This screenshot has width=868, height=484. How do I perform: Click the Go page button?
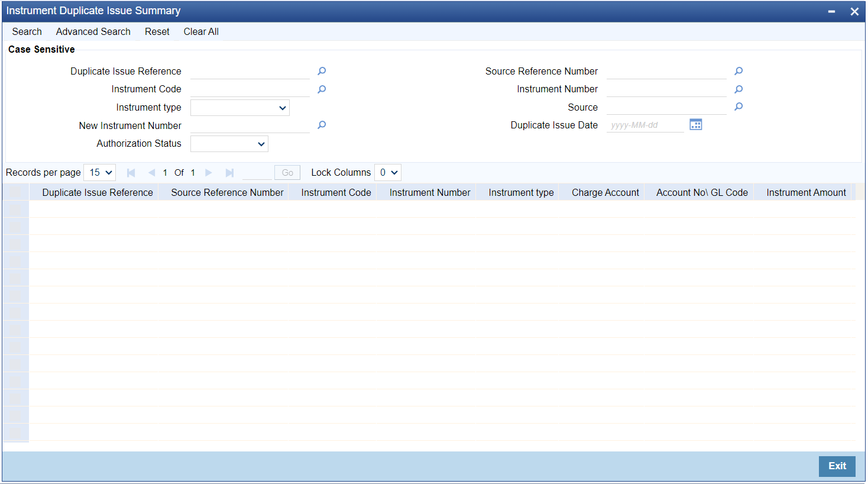click(x=287, y=173)
